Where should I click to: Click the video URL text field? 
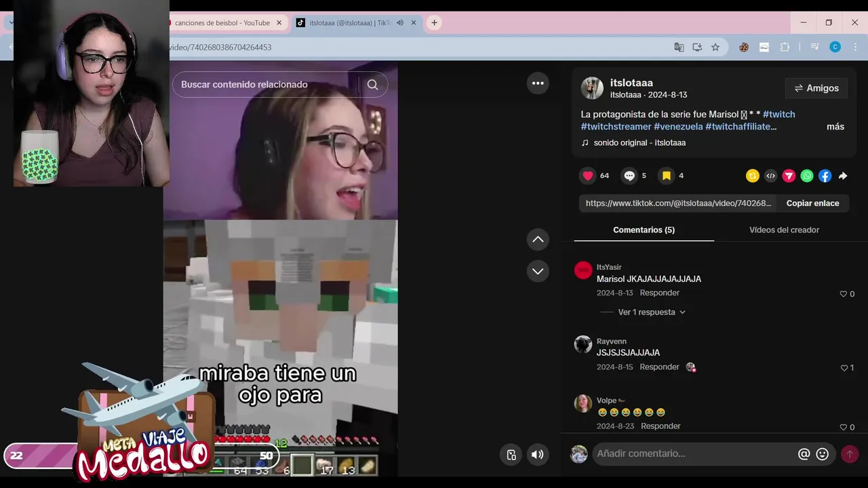(678, 203)
